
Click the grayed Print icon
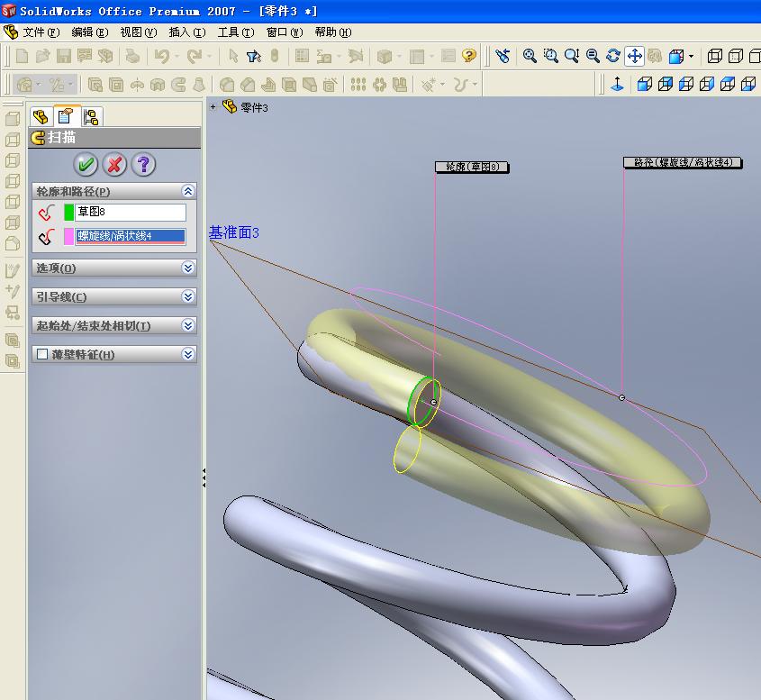(132, 56)
